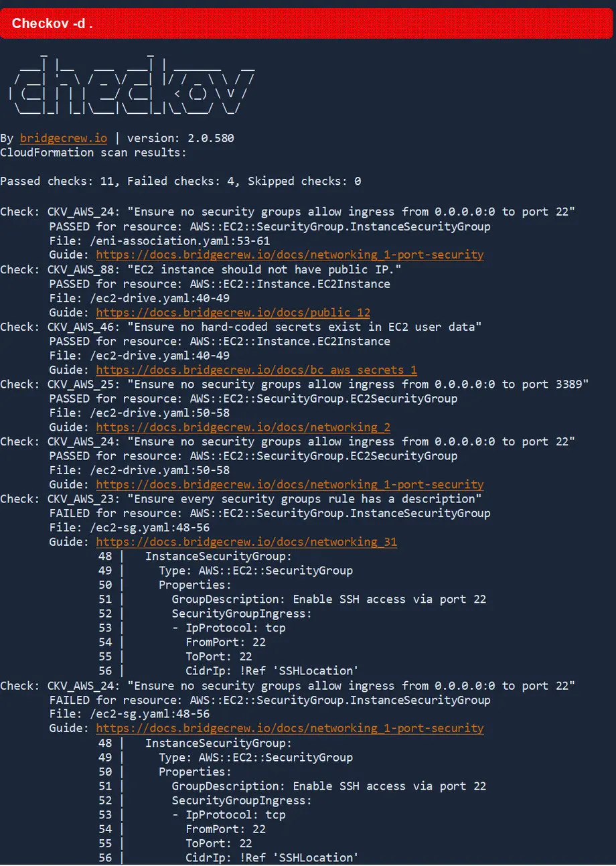Click the first GroupDescription code line 51
This screenshot has height=866, width=616.
coord(292,599)
